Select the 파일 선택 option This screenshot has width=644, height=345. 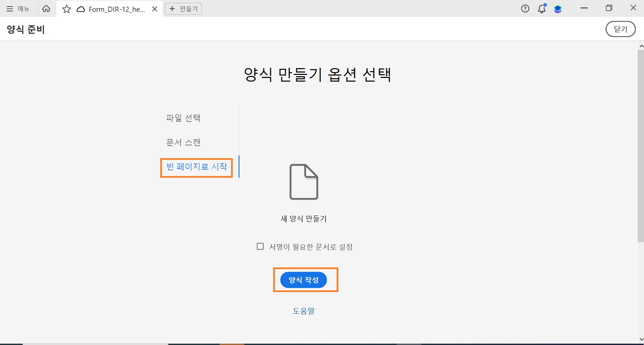[x=183, y=118]
